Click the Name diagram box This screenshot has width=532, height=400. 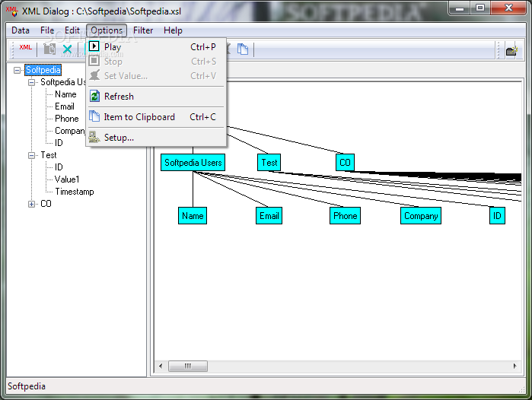point(193,216)
